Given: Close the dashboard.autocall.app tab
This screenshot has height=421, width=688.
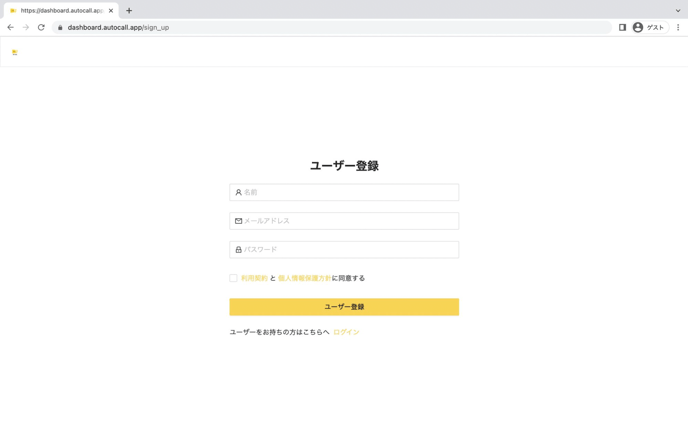Looking at the screenshot, I should (111, 11).
